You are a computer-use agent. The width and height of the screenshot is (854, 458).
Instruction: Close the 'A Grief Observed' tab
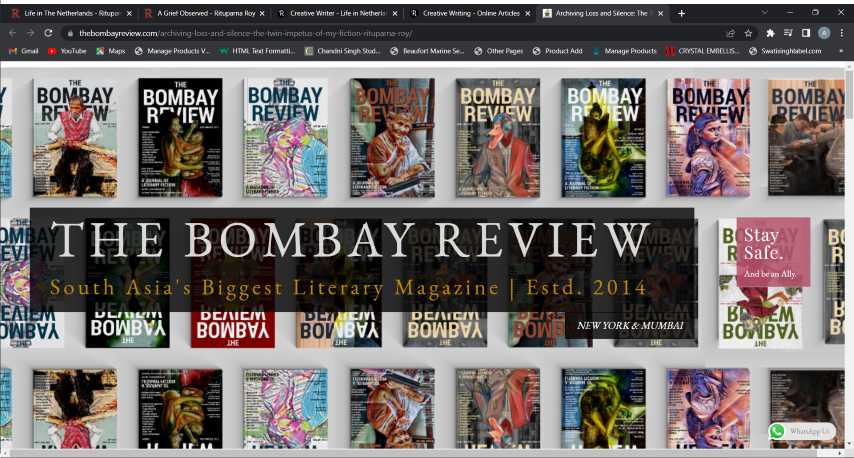[262, 13]
